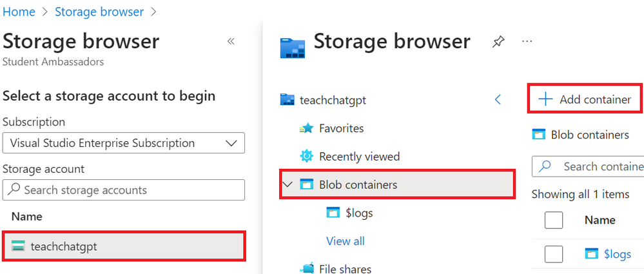Click the File shares icon
Screen dimensions: 644x274
point(306,268)
